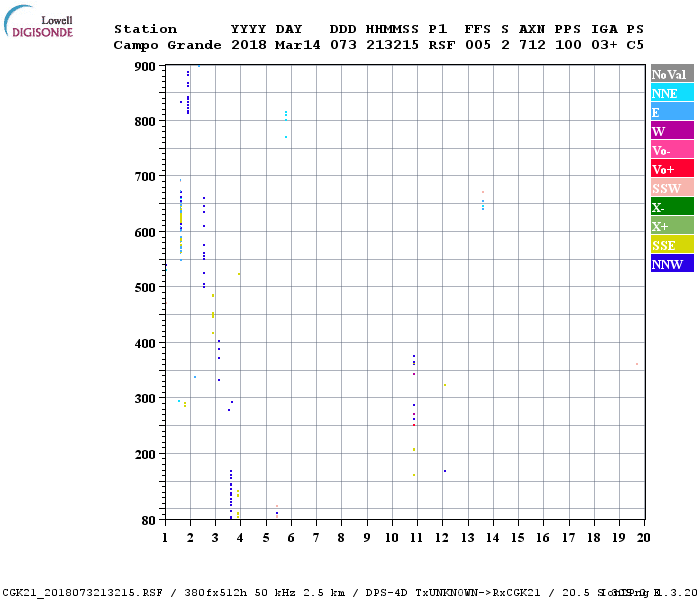Click frequency axis label 15
Image resolution: width=700 pixels, height=600 pixels.
518,538
